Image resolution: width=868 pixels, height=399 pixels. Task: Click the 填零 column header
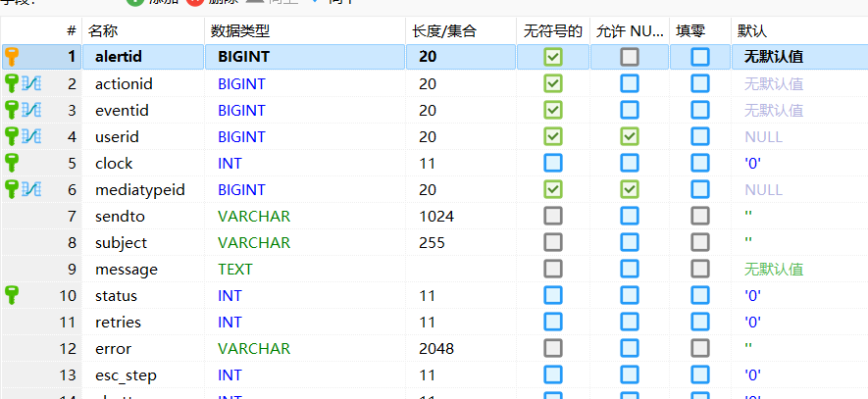coord(700,31)
